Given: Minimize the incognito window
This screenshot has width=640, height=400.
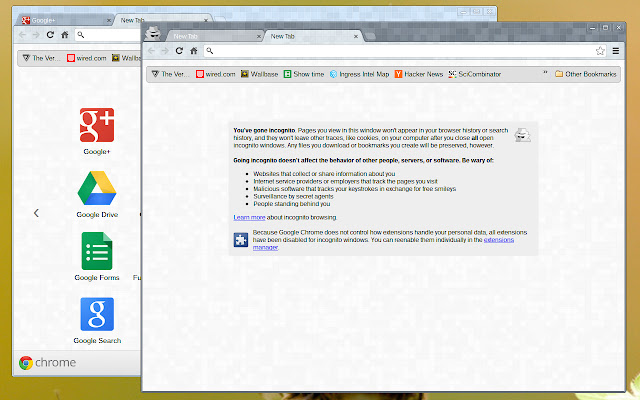Looking at the screenshot, I should [592, 27].
